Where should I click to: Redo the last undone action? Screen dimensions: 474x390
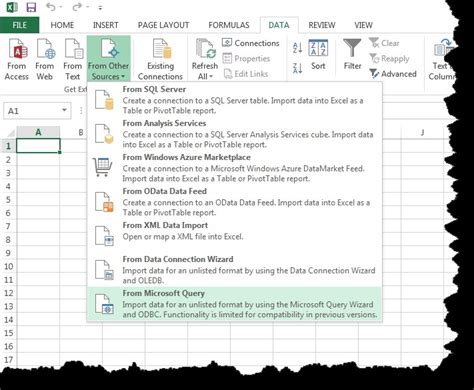coord(77,7)
